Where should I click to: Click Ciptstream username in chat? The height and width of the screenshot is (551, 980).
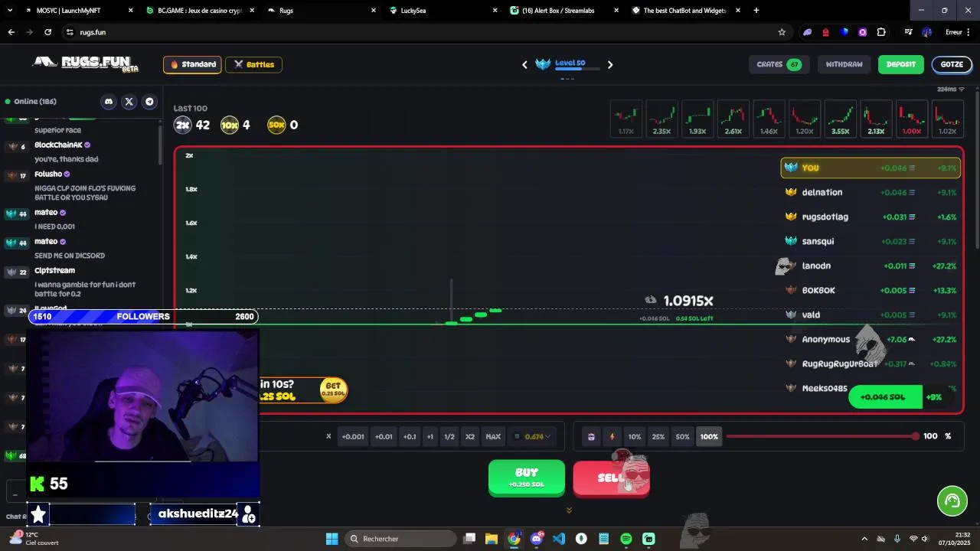(54, 270)
